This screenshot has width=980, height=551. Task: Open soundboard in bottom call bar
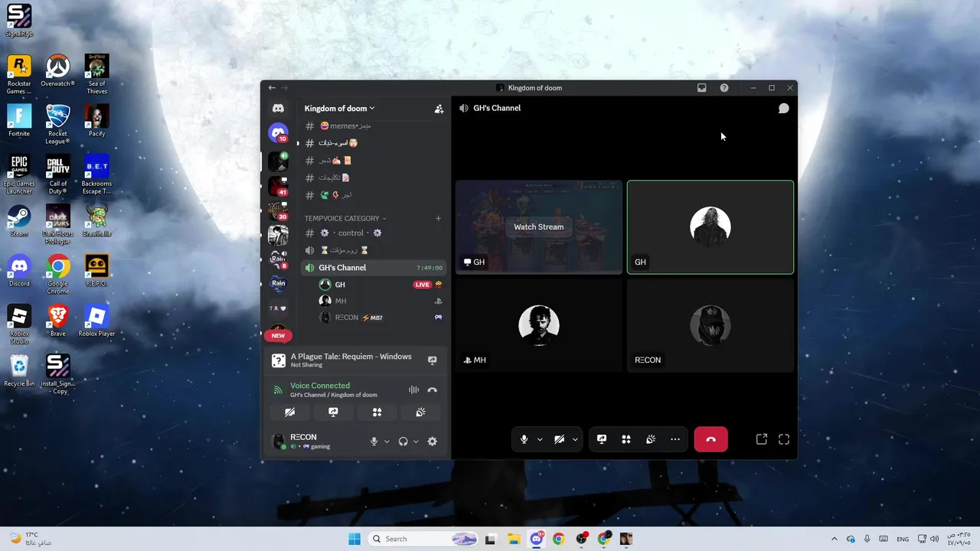(x=651, y=439)
